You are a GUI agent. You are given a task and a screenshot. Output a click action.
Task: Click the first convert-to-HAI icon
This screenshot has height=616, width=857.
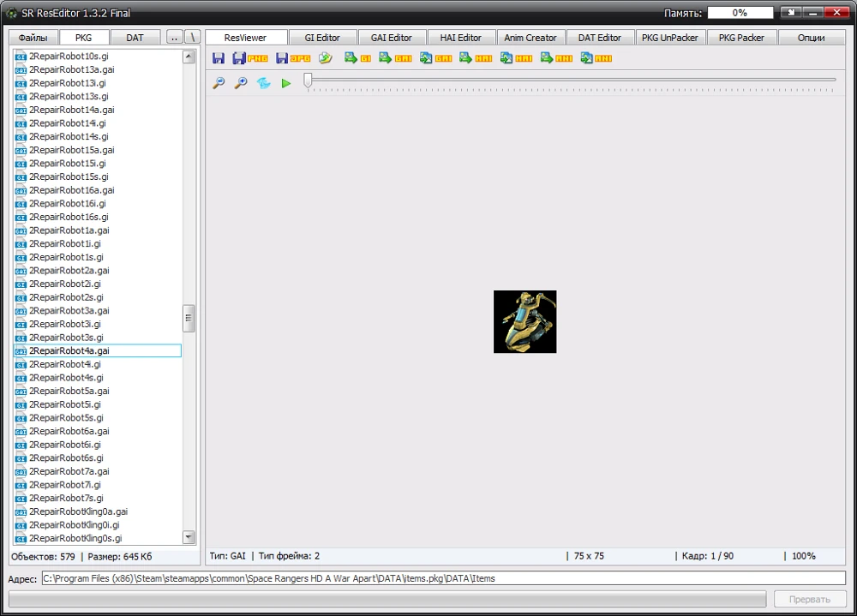click(476, 58)
